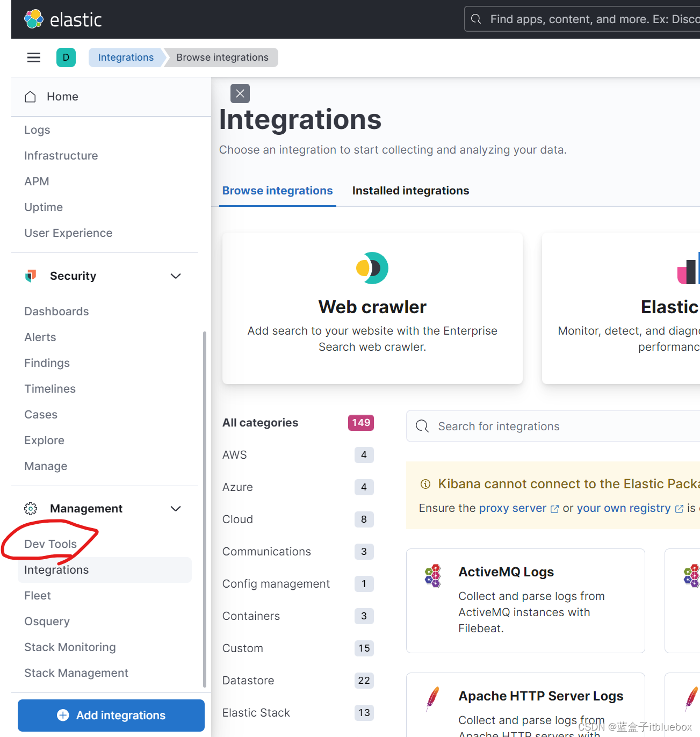Click the warning info icon in callout

click(425, 484)
